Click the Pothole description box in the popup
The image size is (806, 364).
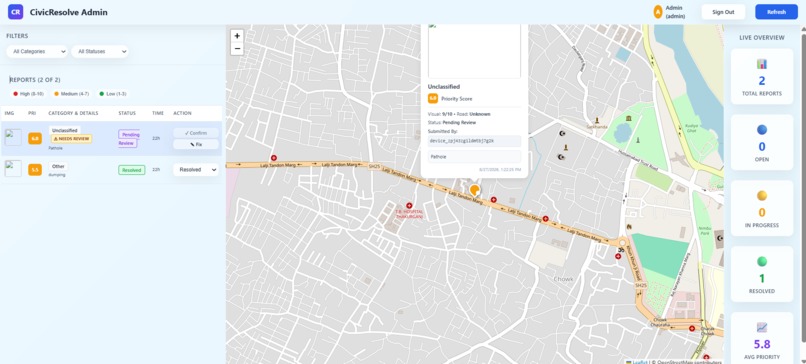pos(474,156)
